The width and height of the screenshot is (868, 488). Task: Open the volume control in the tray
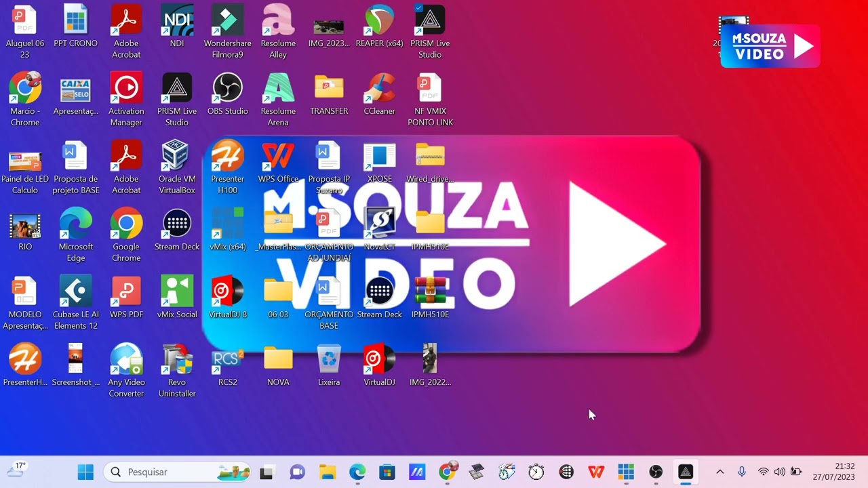point(780,472)
